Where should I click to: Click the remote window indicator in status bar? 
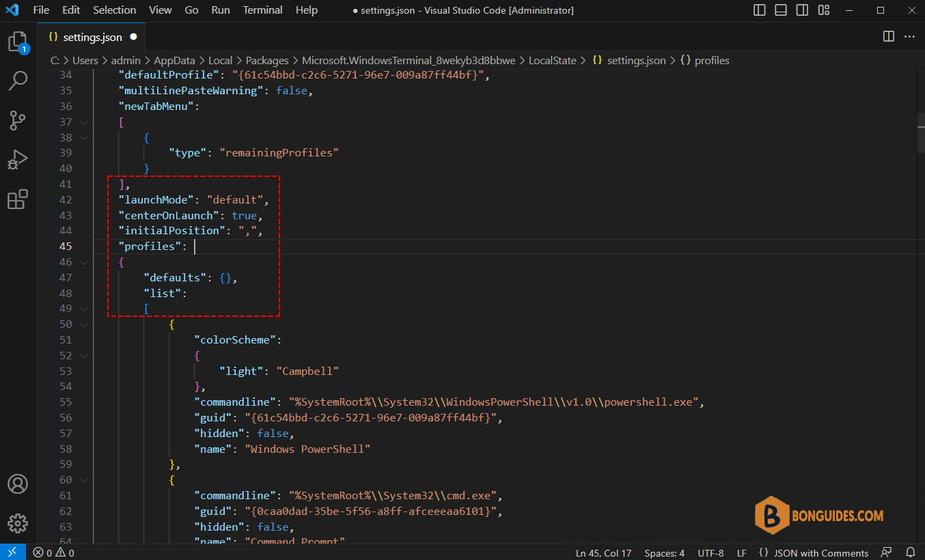pos(12,552)
